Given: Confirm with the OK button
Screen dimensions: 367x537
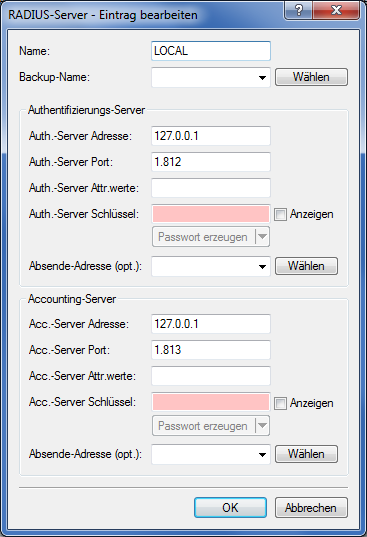Looking at the screenshot, I should 230,508.
